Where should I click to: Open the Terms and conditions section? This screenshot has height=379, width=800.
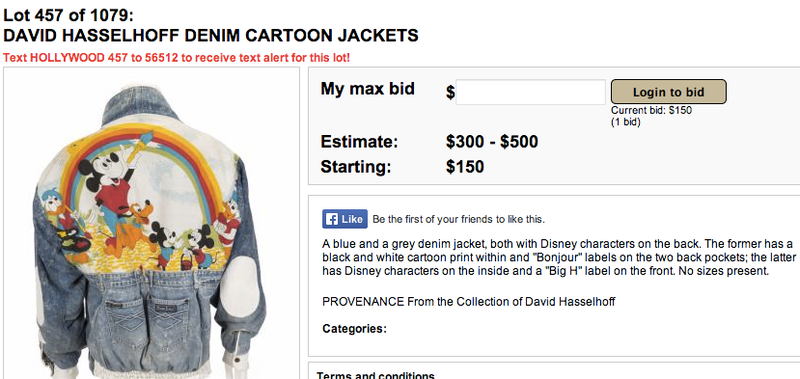376,376
